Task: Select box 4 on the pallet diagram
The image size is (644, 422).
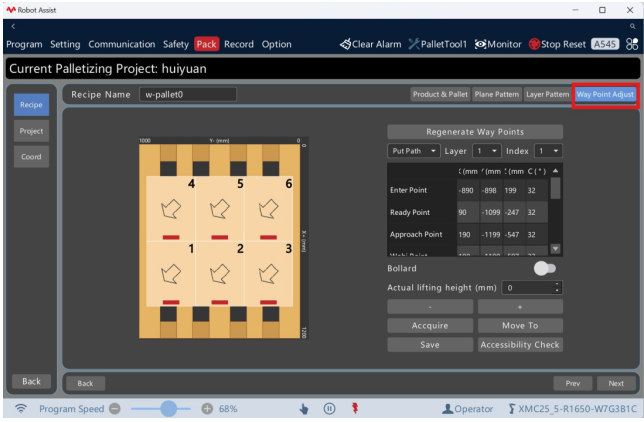Action: pyautogui.click(x=171, y=209)
